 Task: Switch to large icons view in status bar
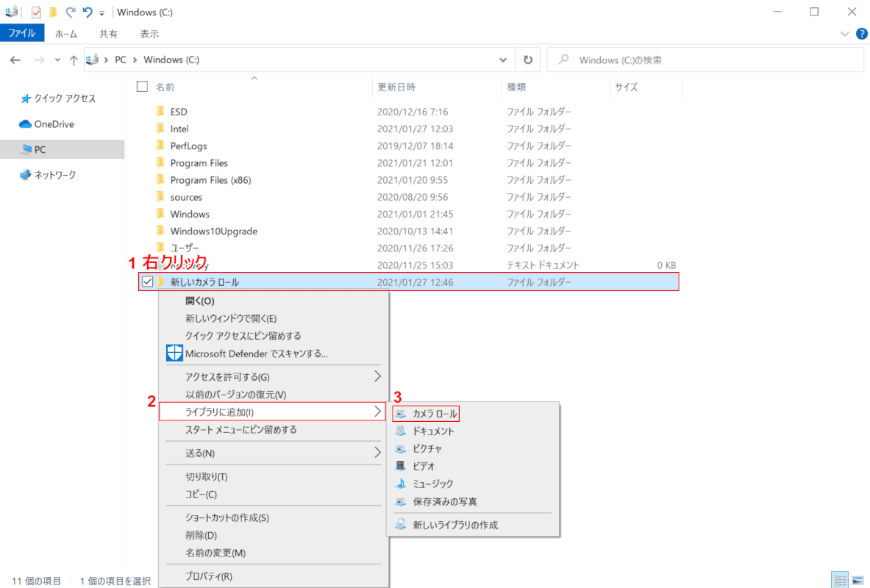point(857,580)
